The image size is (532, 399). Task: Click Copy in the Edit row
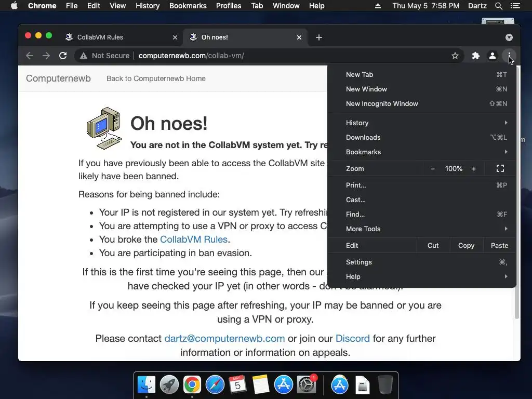(466, 246)
